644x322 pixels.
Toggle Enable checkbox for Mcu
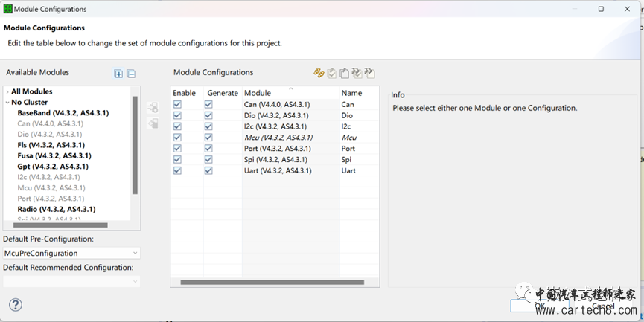click(177, 138)
